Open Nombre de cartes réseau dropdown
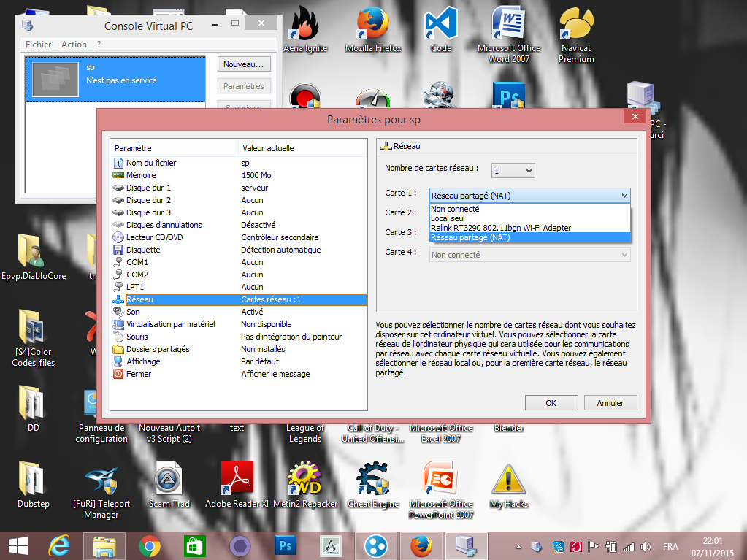 pyautogui.click(x=513, y=170)
